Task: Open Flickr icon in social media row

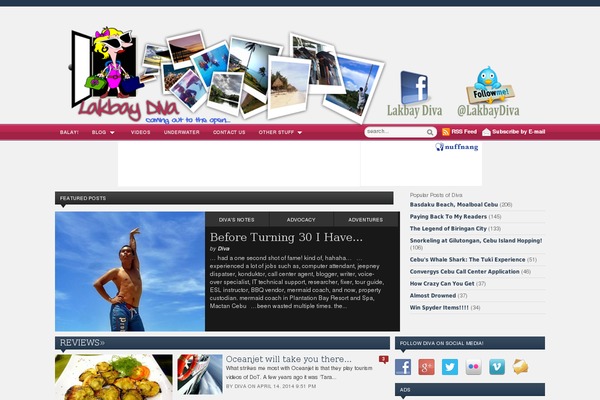Action: click(x=473, y=367)
